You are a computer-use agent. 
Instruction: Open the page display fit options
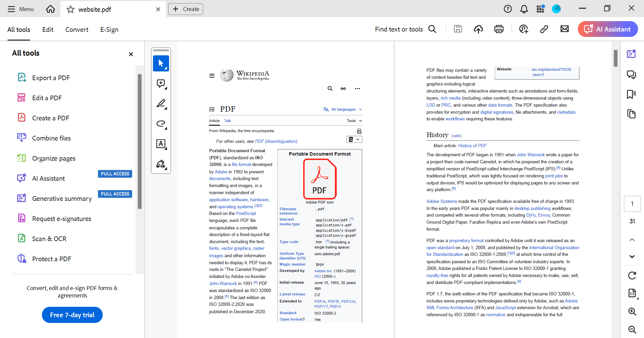coord(632,293)
